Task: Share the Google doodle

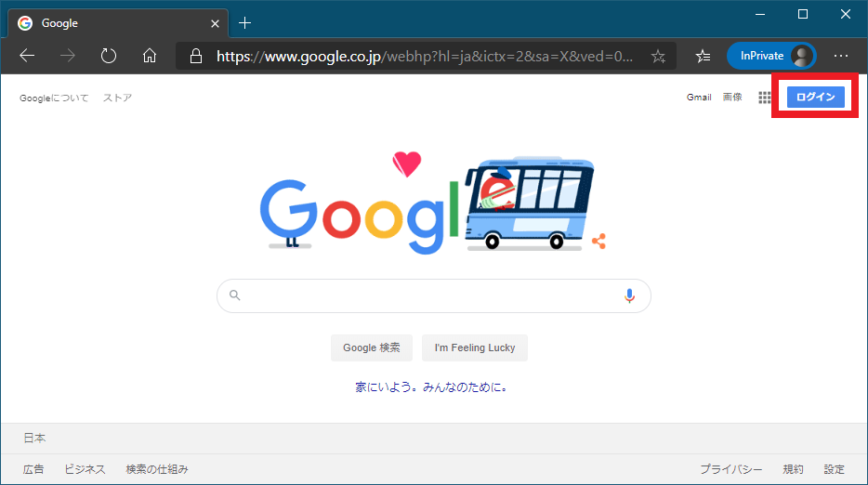Action: coord(599,241)
